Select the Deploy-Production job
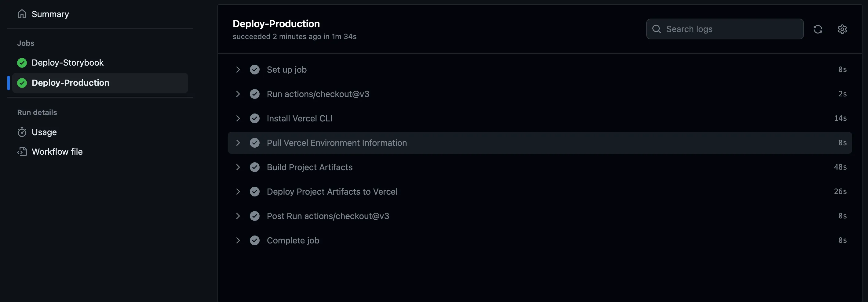 (71, 83)
